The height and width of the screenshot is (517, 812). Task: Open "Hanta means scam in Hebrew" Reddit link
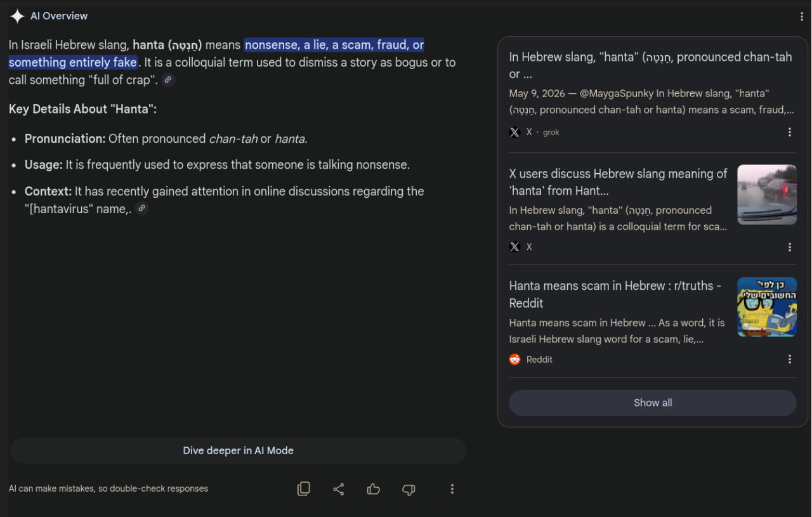coord(615,294)
